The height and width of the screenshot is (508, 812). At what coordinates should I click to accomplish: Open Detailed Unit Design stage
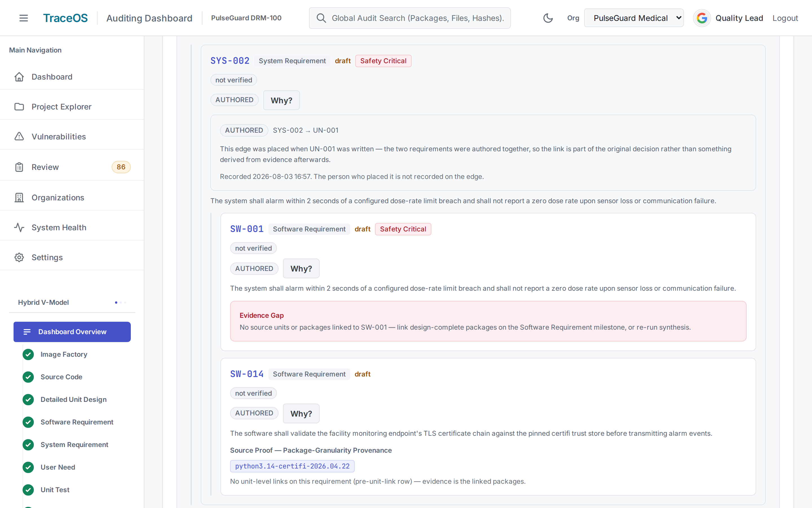click(74, 399)
